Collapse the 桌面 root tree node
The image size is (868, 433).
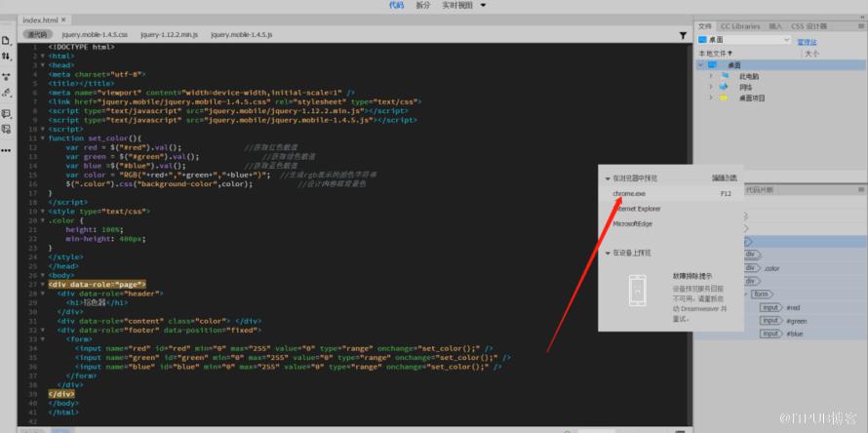pyautogui.click(x=701, y=64)
